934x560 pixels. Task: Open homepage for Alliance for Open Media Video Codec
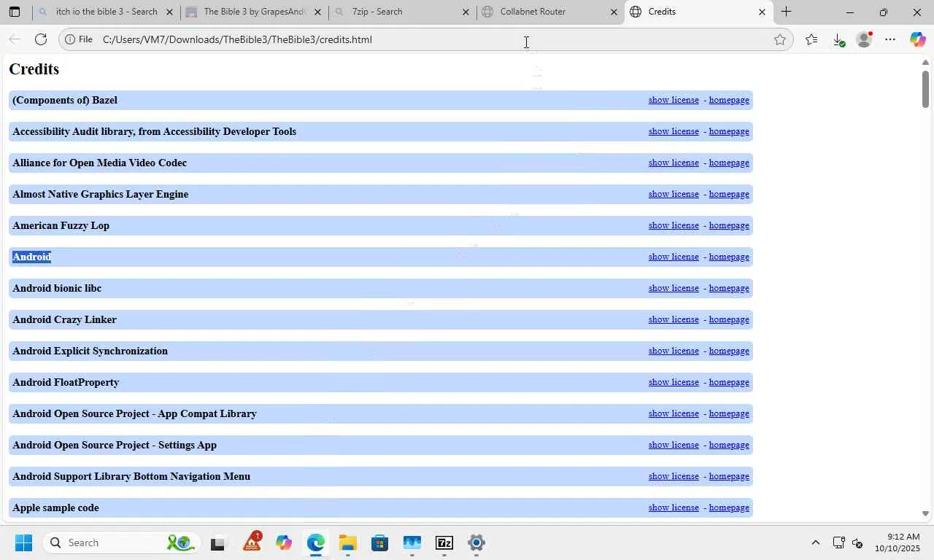point(729,163)
